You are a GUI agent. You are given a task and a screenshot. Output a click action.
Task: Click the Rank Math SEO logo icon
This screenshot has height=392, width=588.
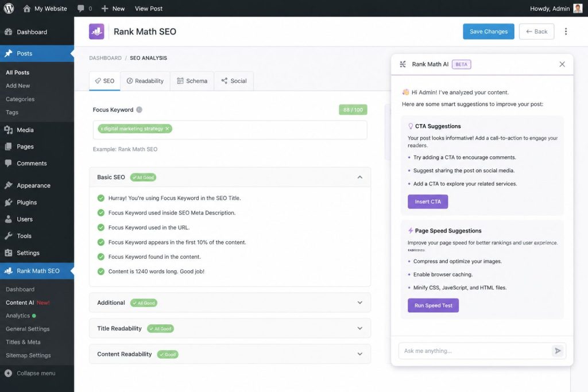click(x=96, y=32)
